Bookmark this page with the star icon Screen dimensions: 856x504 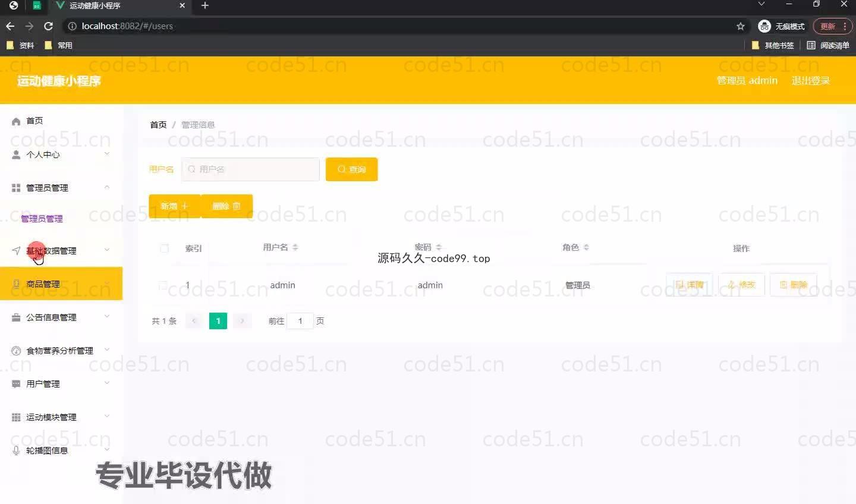pyautogui.click(x=741, y=26)
